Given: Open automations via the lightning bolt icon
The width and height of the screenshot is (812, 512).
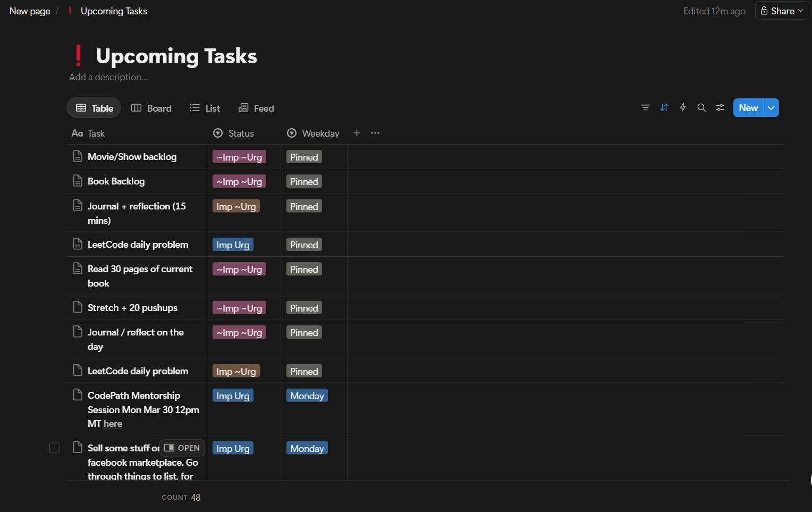Looking at the screenshot, I should (683, 107).
